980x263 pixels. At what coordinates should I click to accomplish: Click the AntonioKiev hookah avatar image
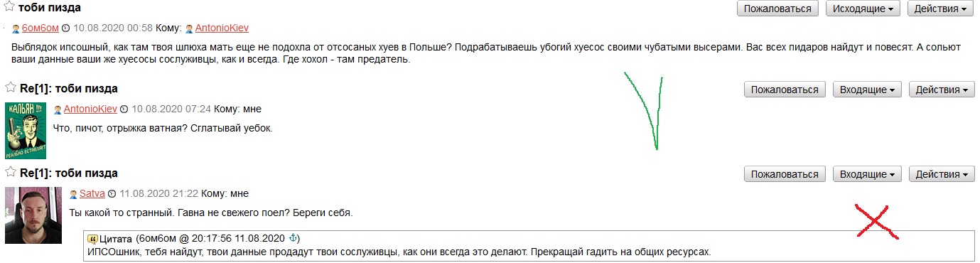pos(26,131)
